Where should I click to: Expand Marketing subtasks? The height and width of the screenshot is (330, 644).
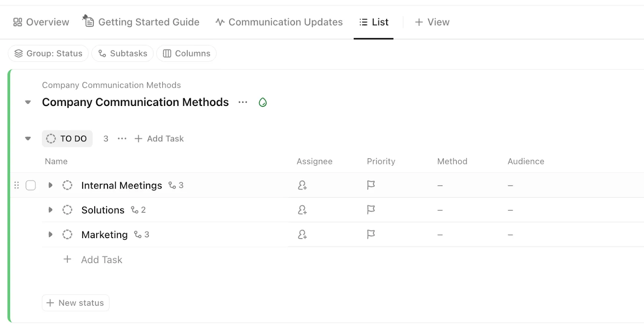pos(50,235)
